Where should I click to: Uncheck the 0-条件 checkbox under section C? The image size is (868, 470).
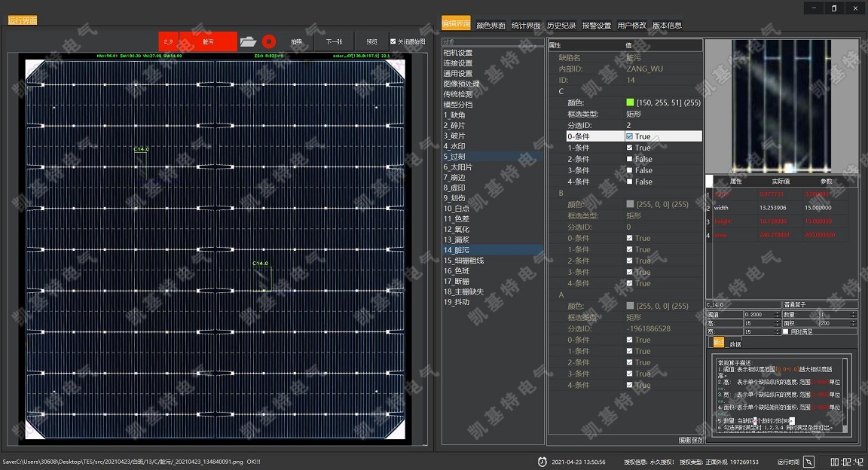(630, 136)
